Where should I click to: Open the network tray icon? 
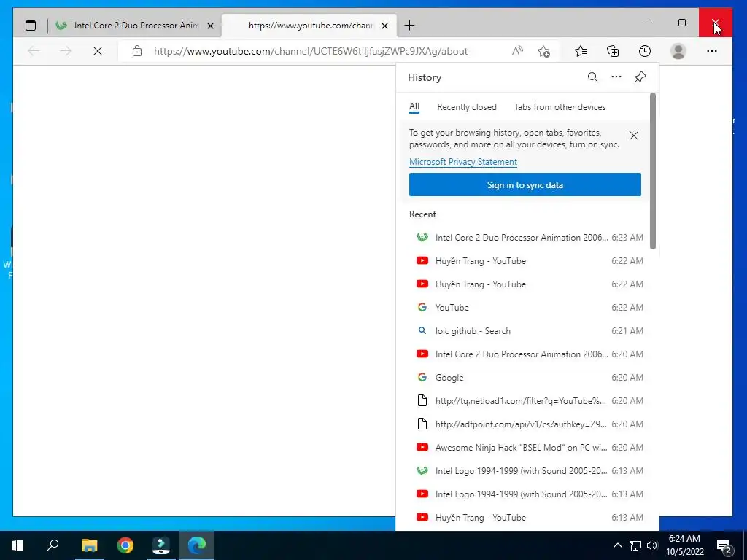click(635, 545)
